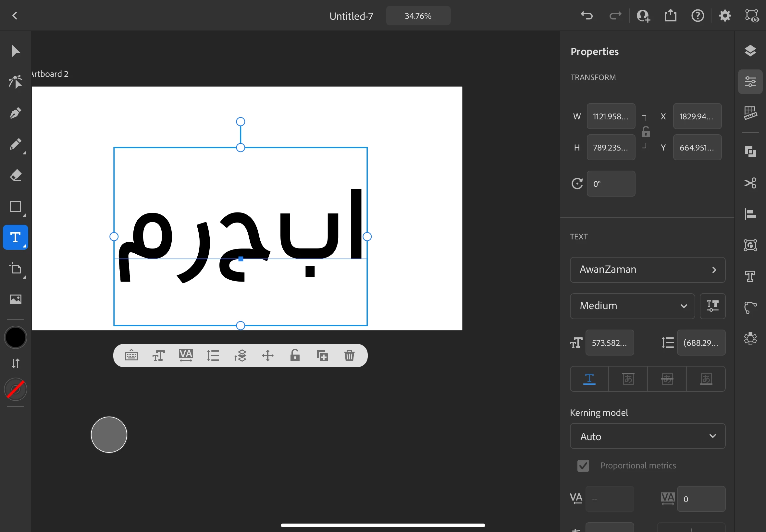The image size is (766, 532).
Task: Open keyboard from the context bar
Action: click(131, 356)
